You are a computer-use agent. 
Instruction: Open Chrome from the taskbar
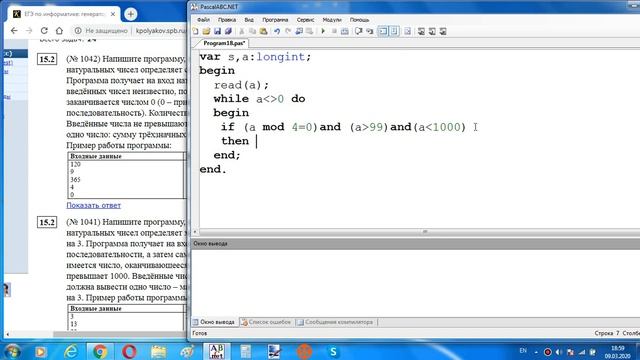tap(100, 351)
